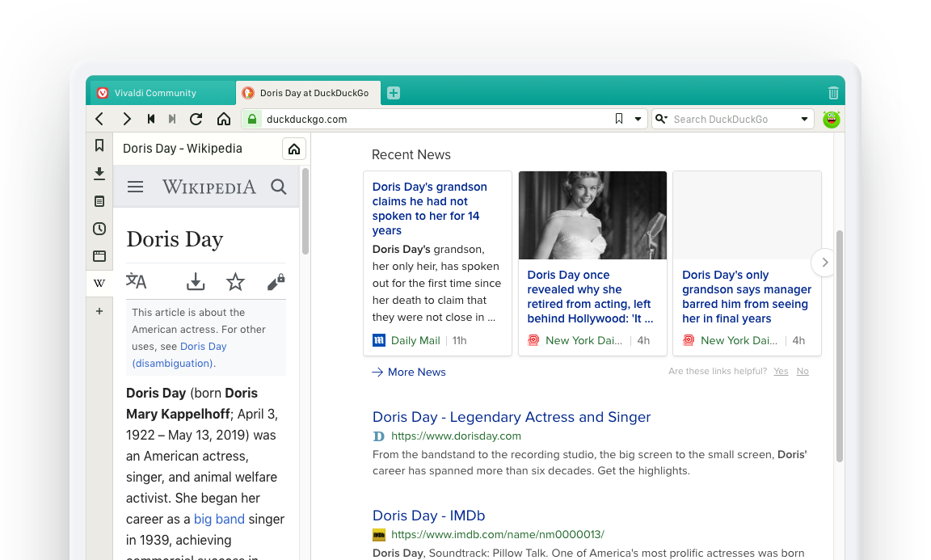
Task: Open the Doris Day IMDb result
Action: [x=428, y=516]
